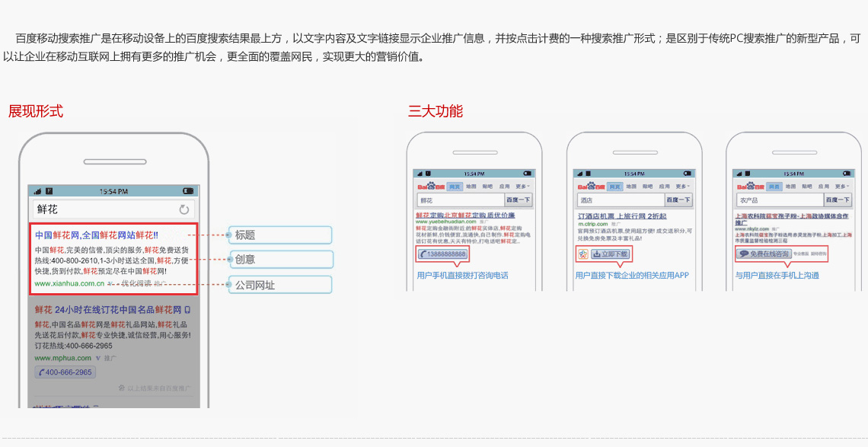Open the 订酒店机票 上旅行网 2折起 result link
Screen dimensions: 868x447
pos(622,216)
